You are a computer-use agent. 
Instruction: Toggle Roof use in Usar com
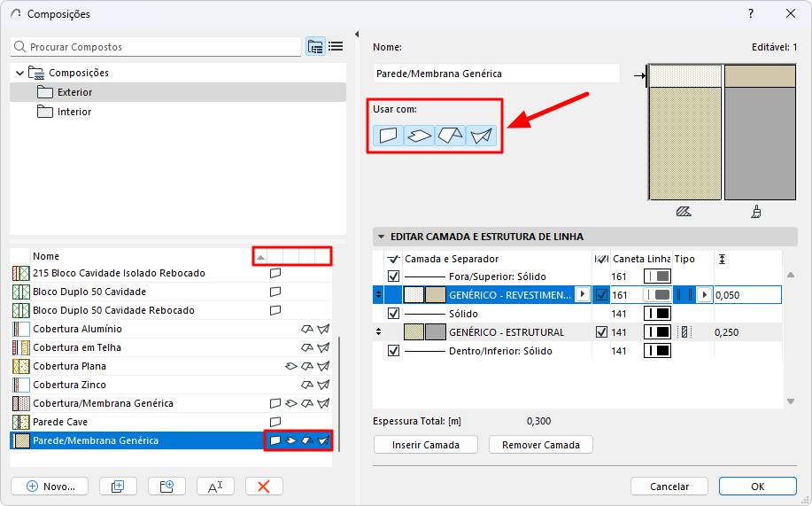coord(450,136)
